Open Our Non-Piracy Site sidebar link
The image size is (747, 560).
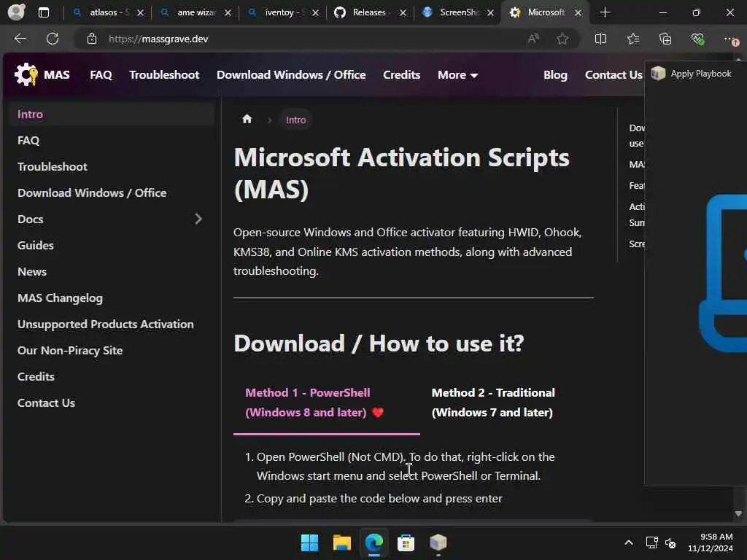pyautogui.click(x=112, y=351)
